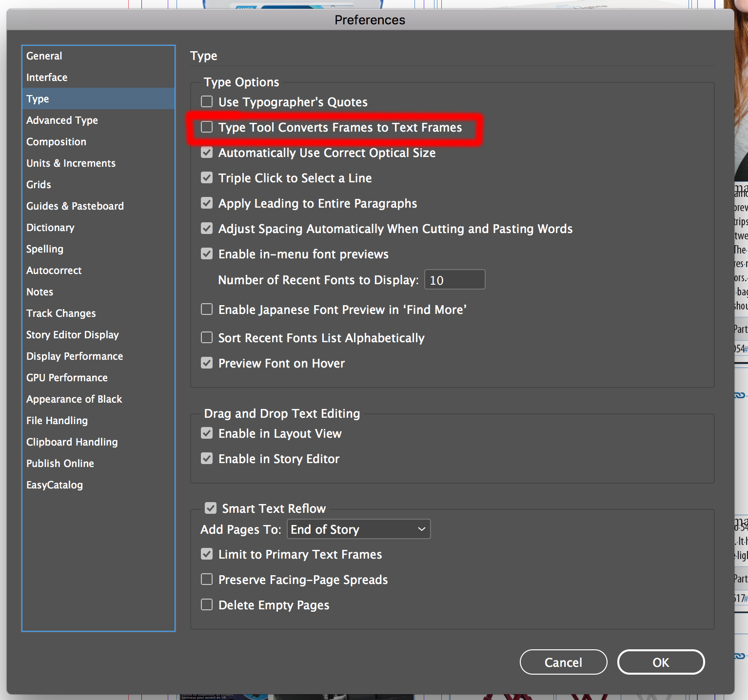This screenshot has width=748, height=700.
Task: Disable Triple Click to Select a Line
Action: [x=206, y=177]
